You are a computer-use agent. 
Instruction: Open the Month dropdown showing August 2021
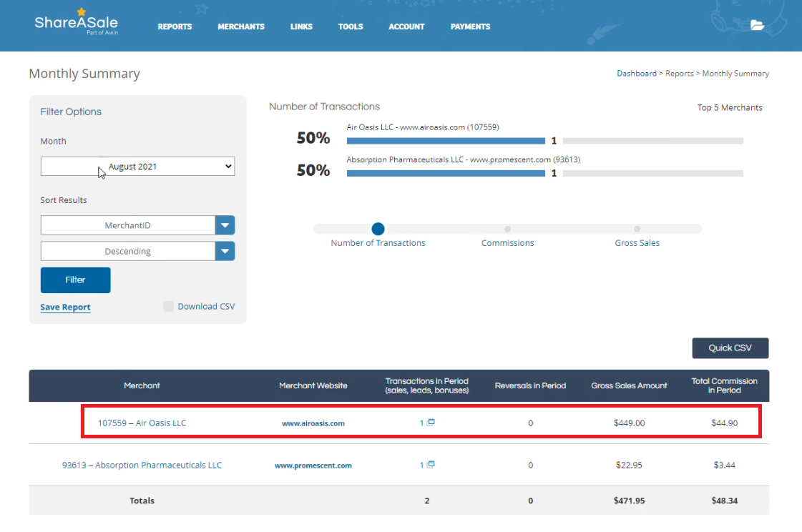tap(137, 166)
